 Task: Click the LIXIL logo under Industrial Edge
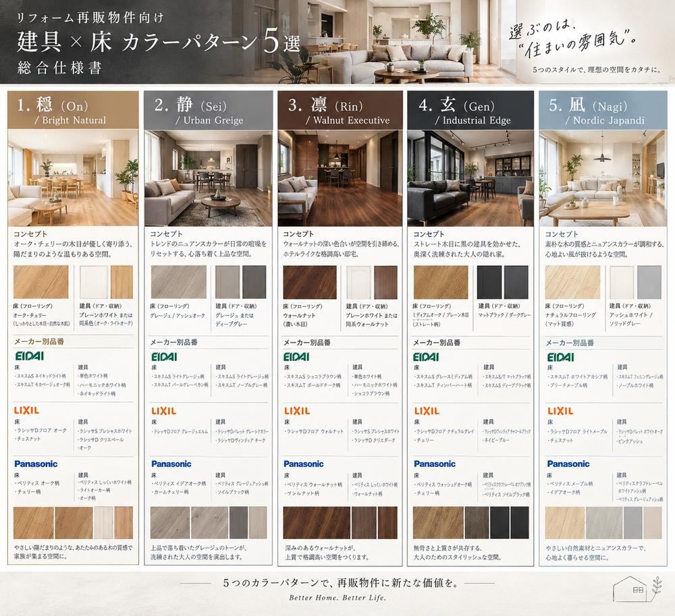coord(426,411)
